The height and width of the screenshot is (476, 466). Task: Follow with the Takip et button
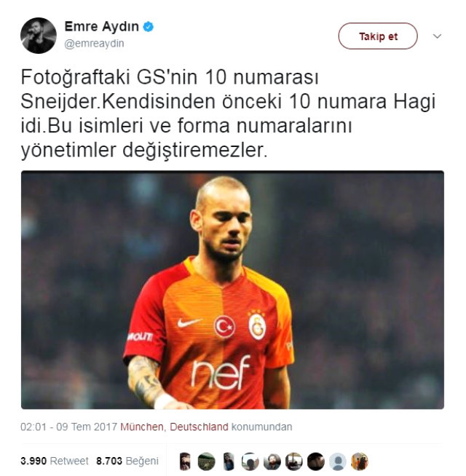[x=378, y=36]
